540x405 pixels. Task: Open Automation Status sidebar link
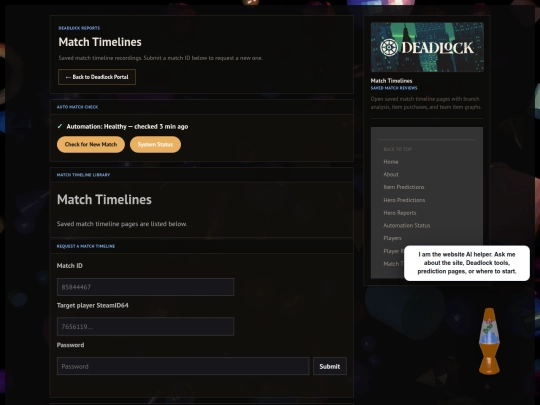[406, 225]
